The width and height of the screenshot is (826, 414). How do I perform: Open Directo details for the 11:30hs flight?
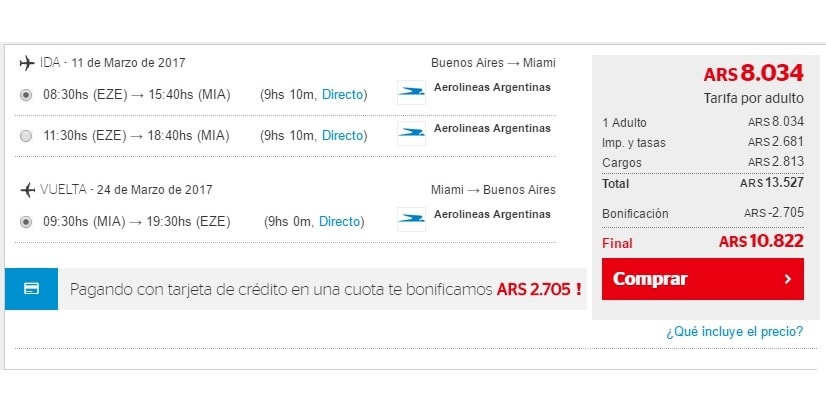pos(344,135)
